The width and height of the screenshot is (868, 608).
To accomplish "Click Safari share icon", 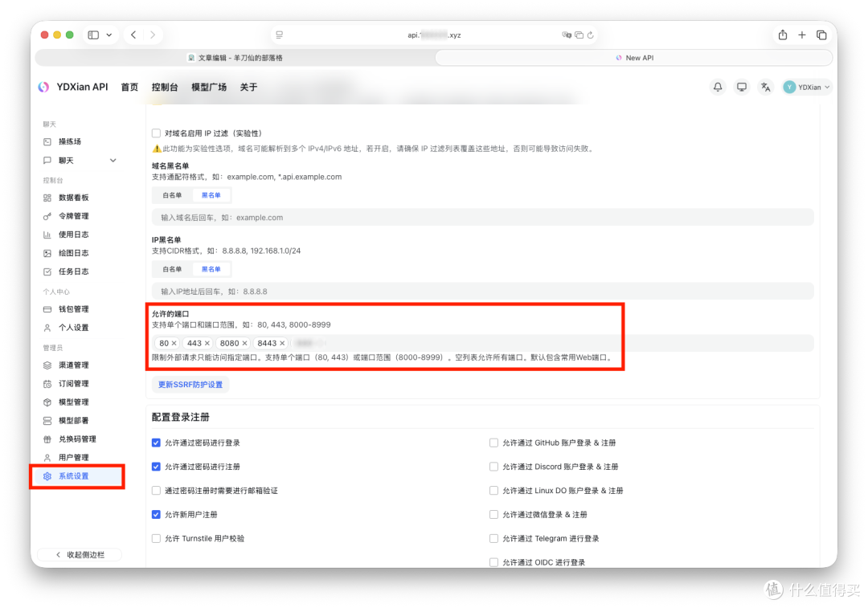I will (782, 35).
